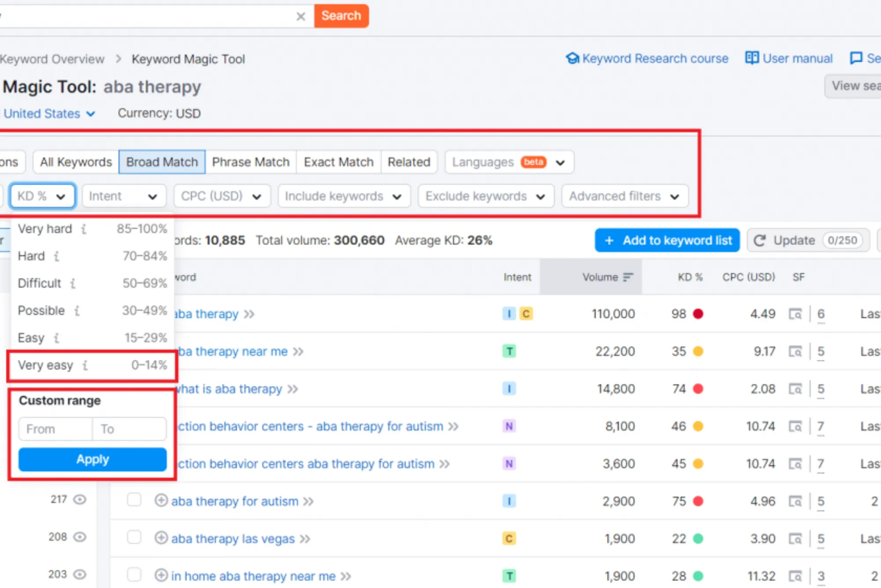Clear the search field with the X icon
The width and height of the screenshot is (881, 588).
301,16
